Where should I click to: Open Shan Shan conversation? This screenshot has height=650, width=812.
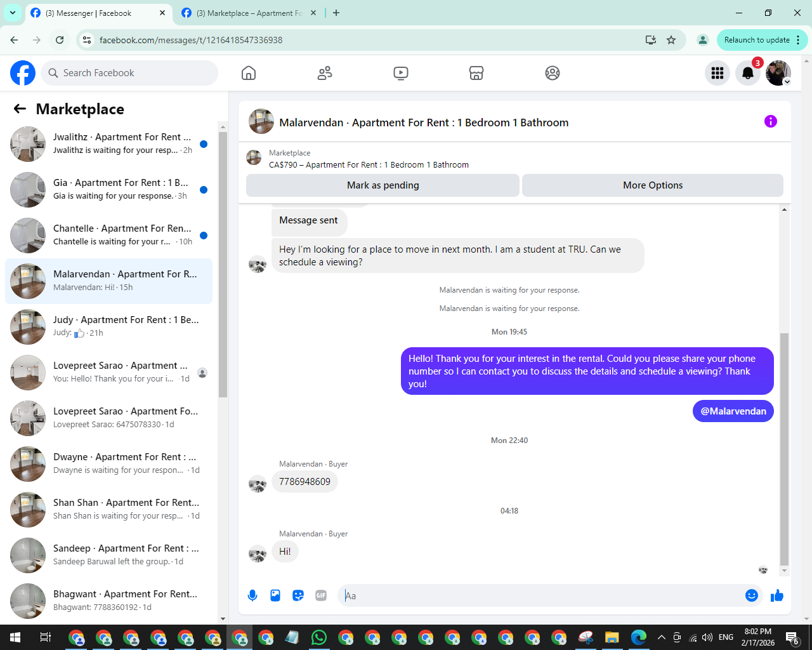click(108, 510)
